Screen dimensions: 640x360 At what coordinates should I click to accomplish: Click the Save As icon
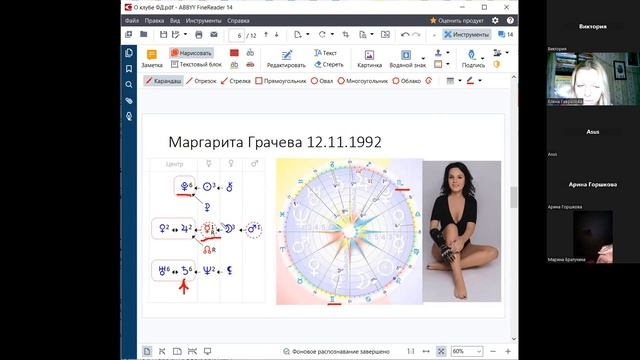point(176,35)
